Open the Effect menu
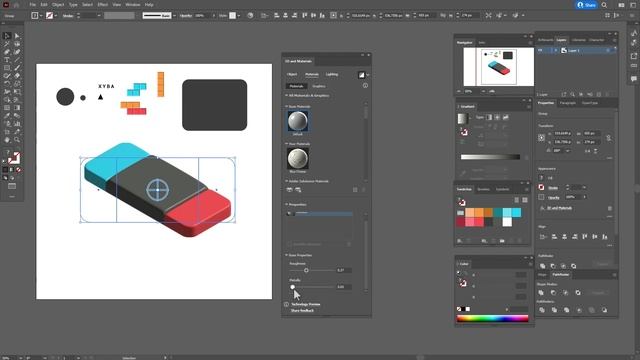The width and height of the screenshot is (640, 360). coord(102,5)
